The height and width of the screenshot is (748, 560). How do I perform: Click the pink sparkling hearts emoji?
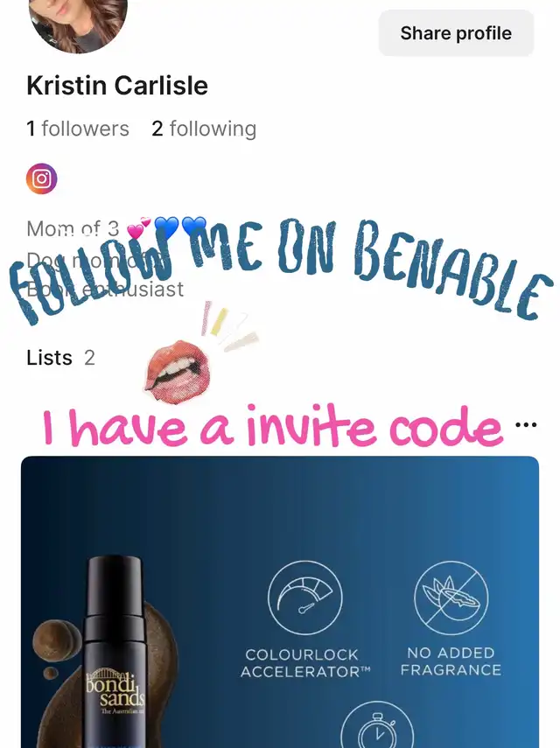[139, 228]
